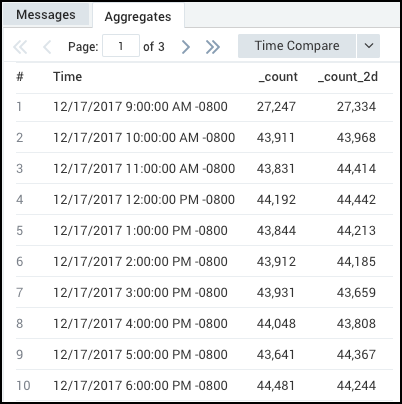Click the 43,968 _count_2d cell

click(356, 138)
